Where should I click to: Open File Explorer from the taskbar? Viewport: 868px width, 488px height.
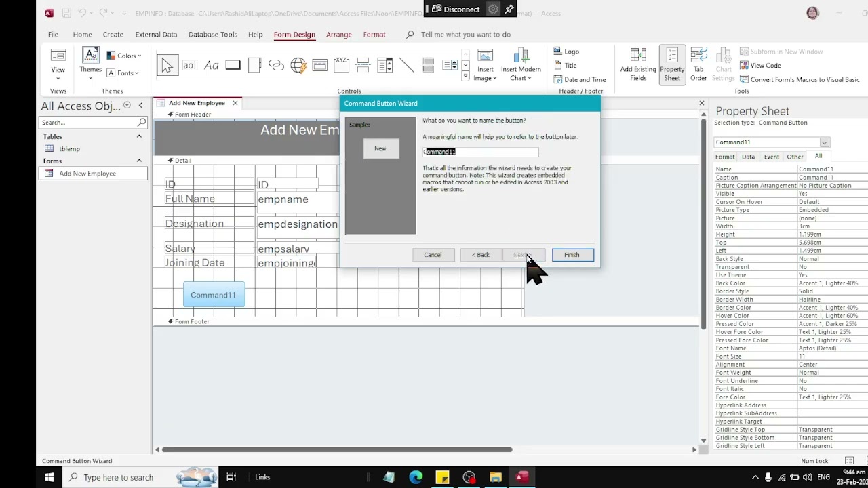click(495, 477)
